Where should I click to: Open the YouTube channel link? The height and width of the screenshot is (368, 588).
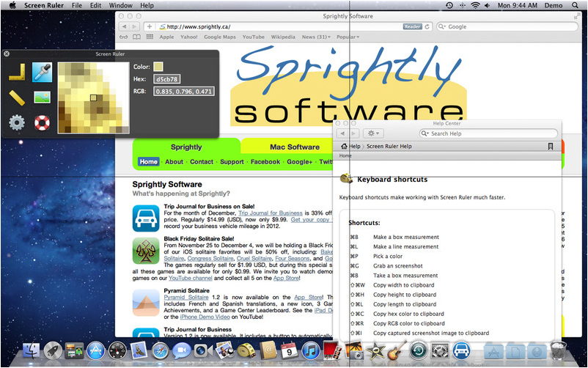coord(191,279)
